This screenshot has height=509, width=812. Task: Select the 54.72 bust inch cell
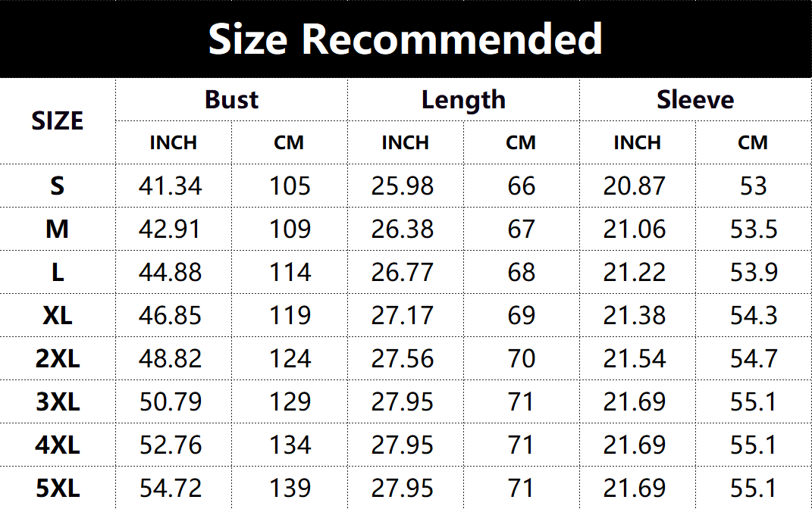171,488
